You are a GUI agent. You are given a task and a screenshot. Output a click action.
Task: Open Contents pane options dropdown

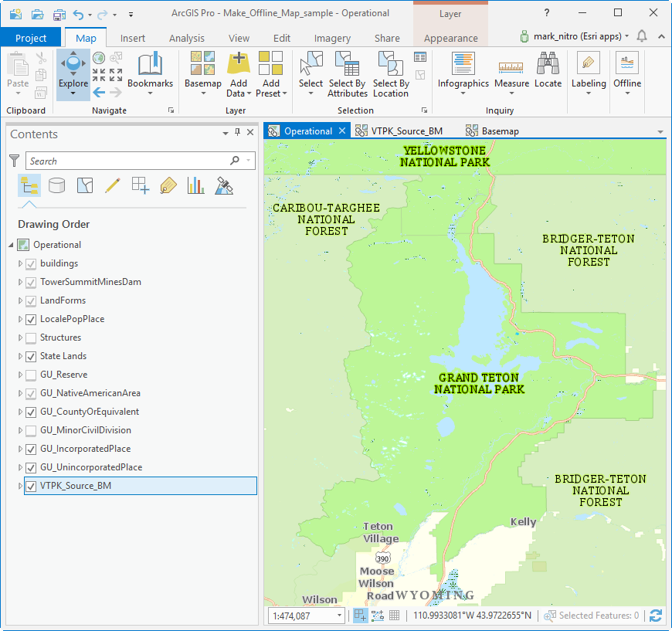226,134
